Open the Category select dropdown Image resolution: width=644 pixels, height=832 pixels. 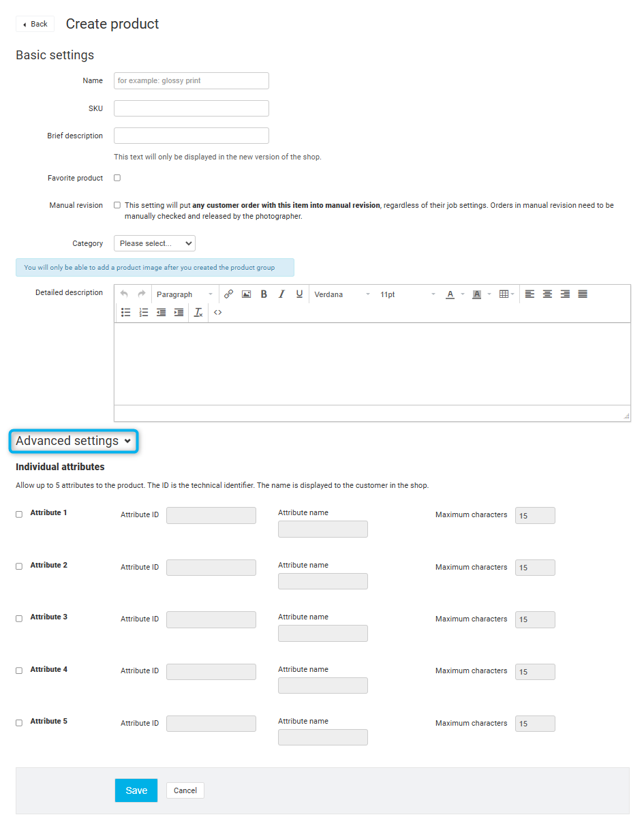[x=155, y=243]
